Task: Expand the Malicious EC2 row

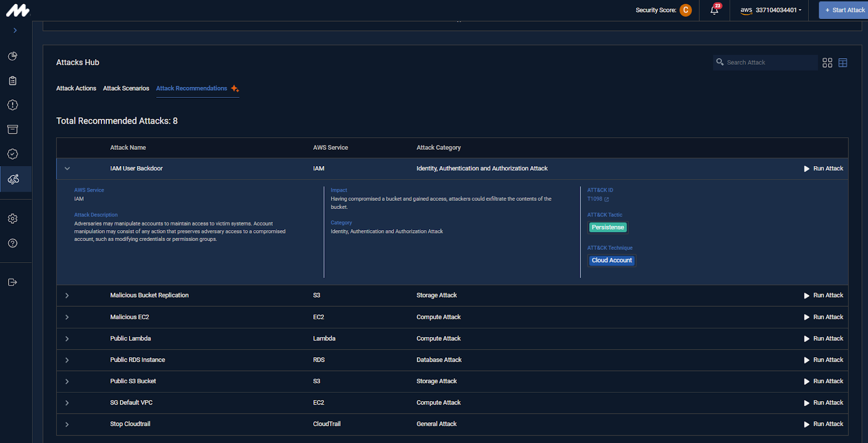Action: click(x=67, y=317)
